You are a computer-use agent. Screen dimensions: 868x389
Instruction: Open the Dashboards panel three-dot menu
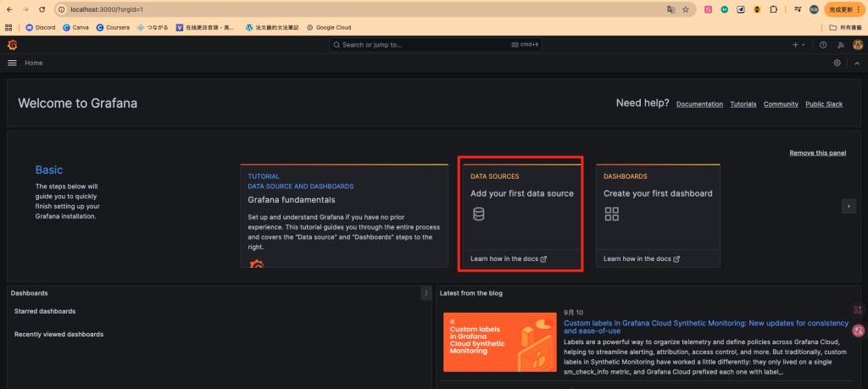pyautogui.click(x=426, y=293)
